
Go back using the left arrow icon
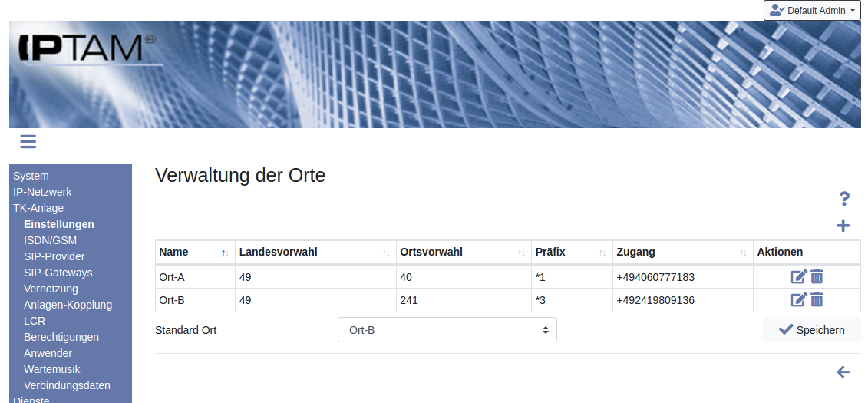(843, 372)
